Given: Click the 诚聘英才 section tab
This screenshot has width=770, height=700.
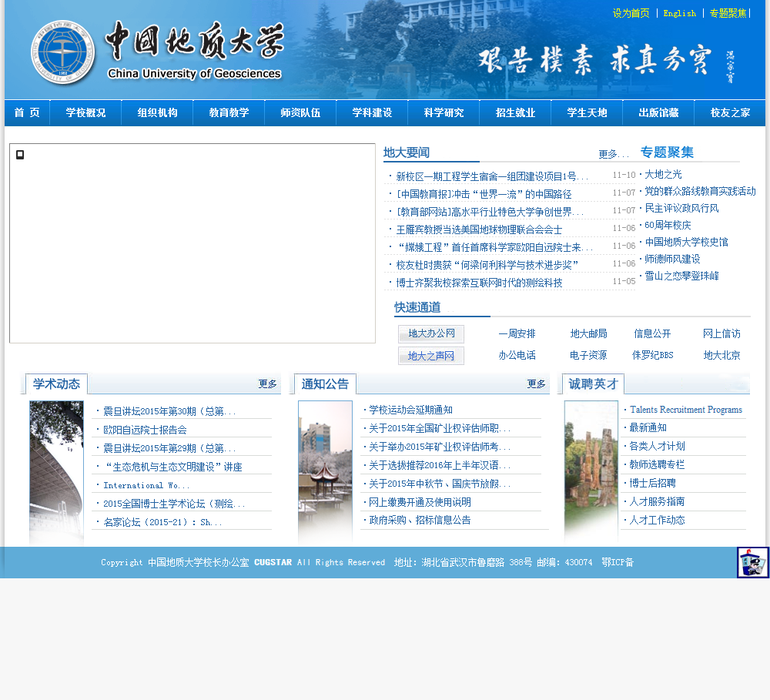Looking at the screenshot, I should [593, 384].
